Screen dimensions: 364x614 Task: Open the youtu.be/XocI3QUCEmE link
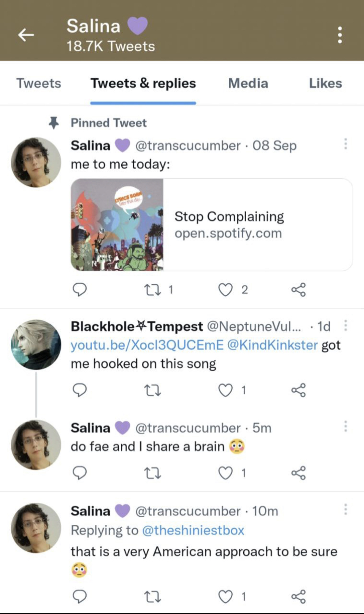(147, 345)
